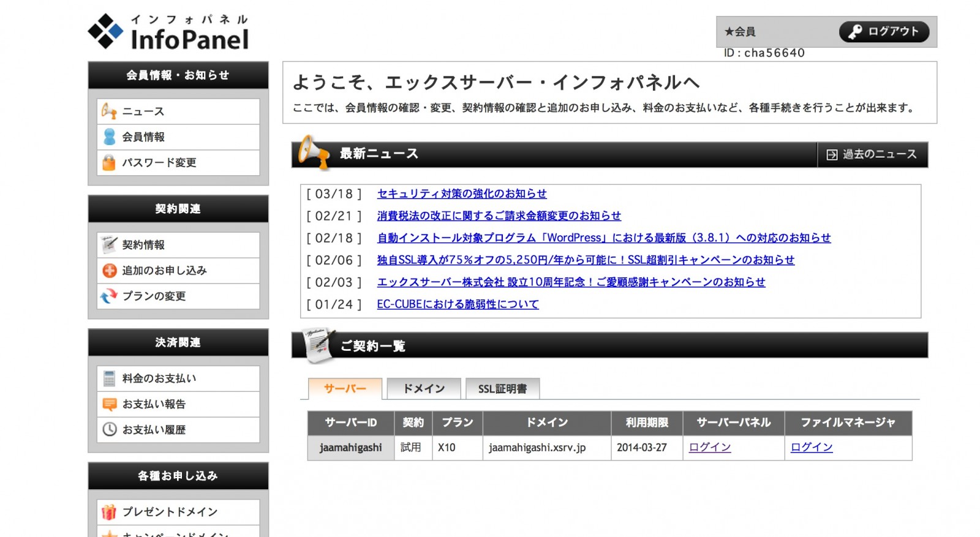Click the お支払い報告 speech bubble icon
The image size is (980, 537).
(x=109, y=404)
